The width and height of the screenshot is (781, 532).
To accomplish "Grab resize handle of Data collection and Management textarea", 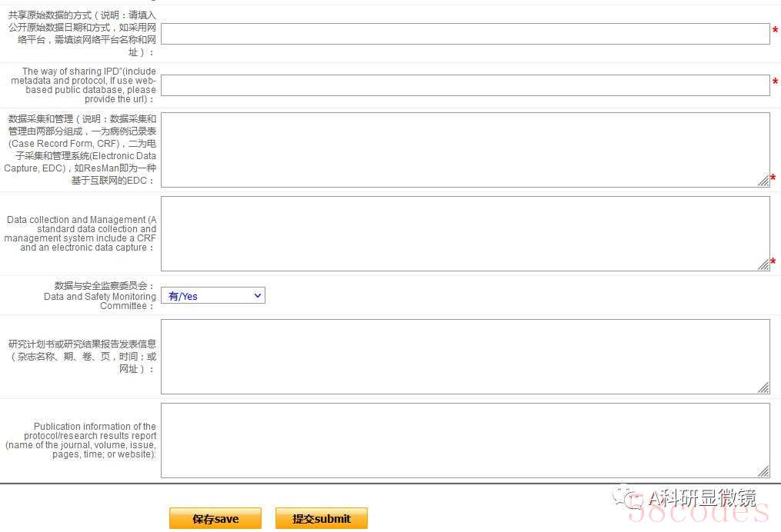I will point(763,264).
